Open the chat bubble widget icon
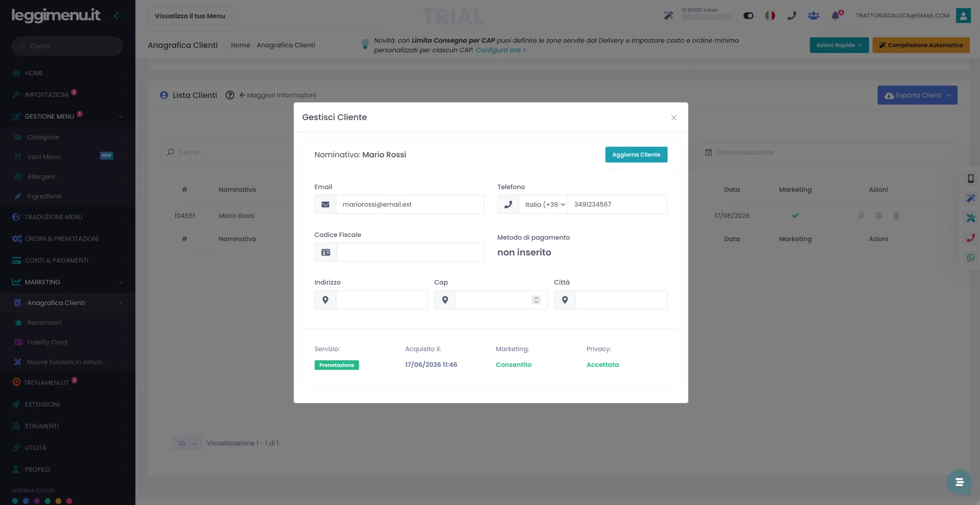Viewport: 980px width, 505px height. [x=959, y=482]
